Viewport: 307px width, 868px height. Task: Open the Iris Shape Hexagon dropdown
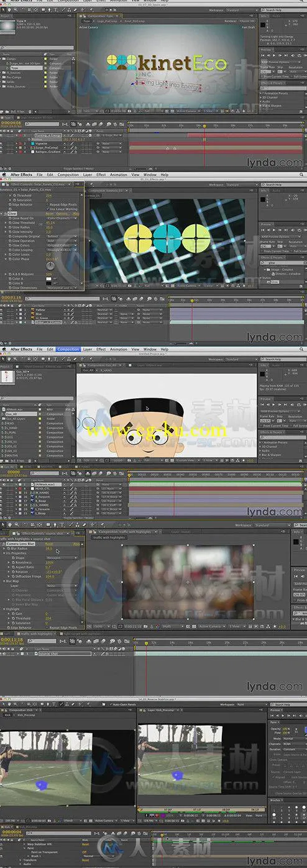pyautogui.click(x=62, y=558)
